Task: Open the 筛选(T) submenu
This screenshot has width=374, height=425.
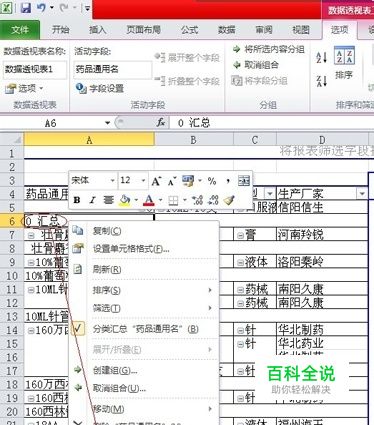Action: coord(145,308)
